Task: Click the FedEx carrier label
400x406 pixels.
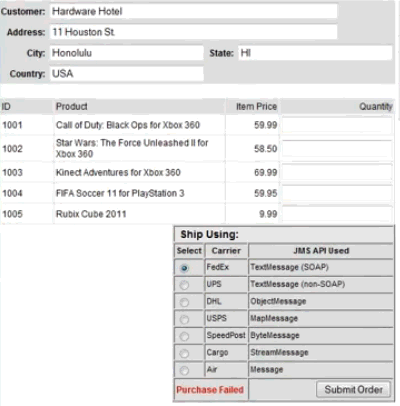Action: [x=218, y=267]
